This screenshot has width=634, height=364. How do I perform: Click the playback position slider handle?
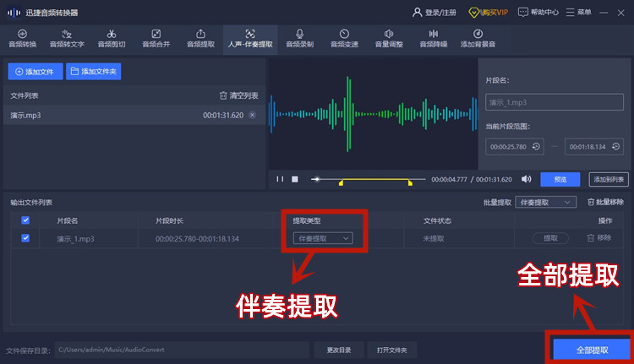click(317, 179)
